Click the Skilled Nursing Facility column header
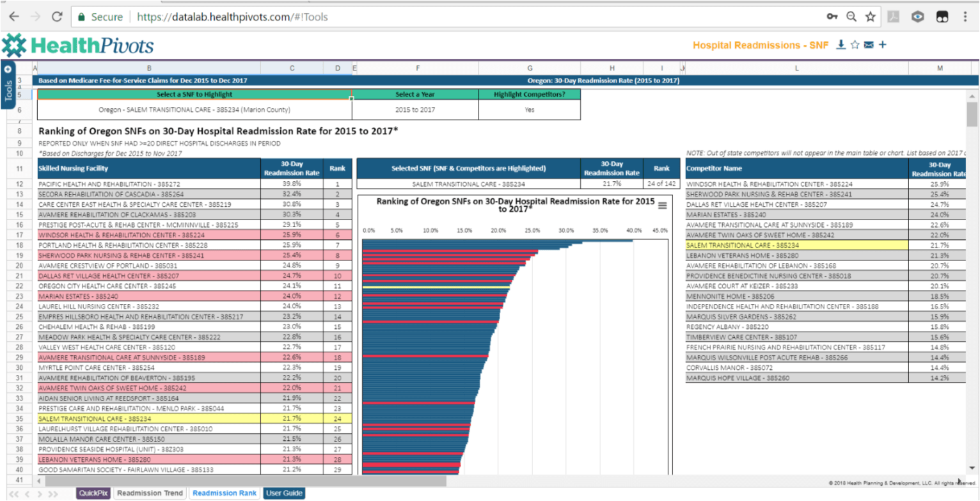980x501 pixels. [x=149, y=168]
